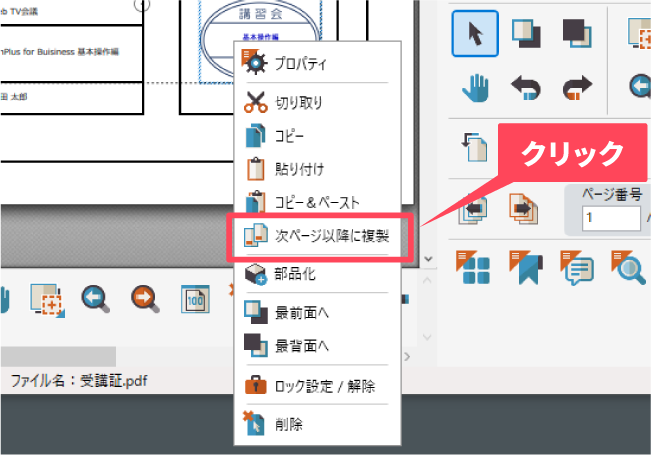Open the comment annotation list icon
Screen dimensions: 651x455
(577, 266)
